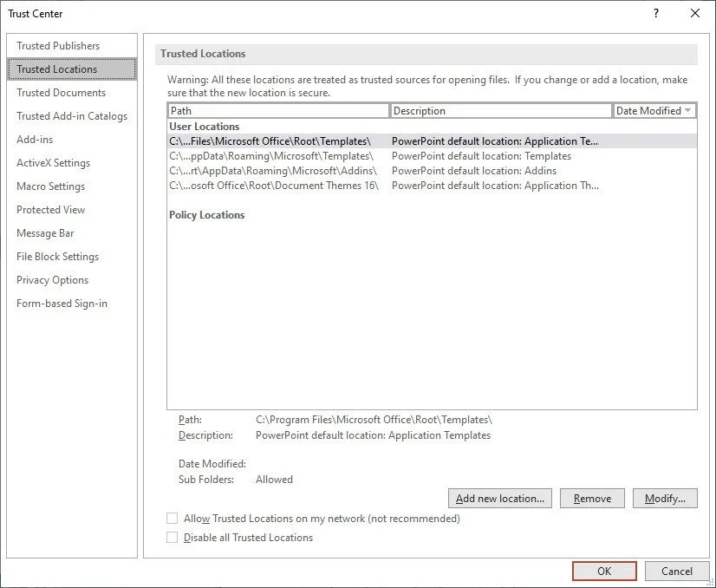Check Disable all Trusted Locations

click(x=172, y=538)
